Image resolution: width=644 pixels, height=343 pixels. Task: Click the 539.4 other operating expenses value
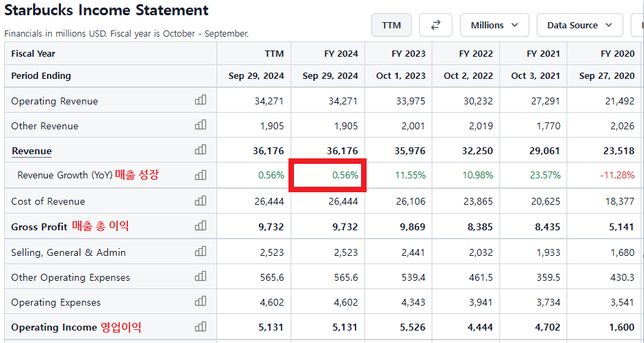click(x=414, y=278)
